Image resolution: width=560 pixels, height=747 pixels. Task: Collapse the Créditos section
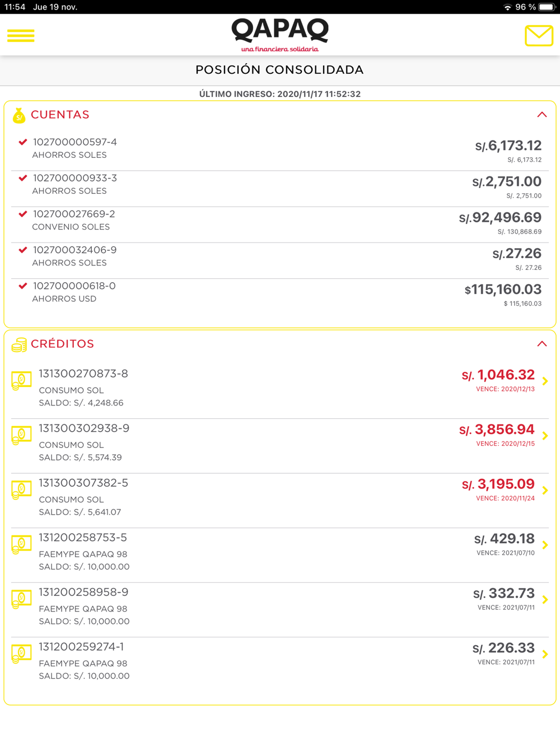[542, 344]
